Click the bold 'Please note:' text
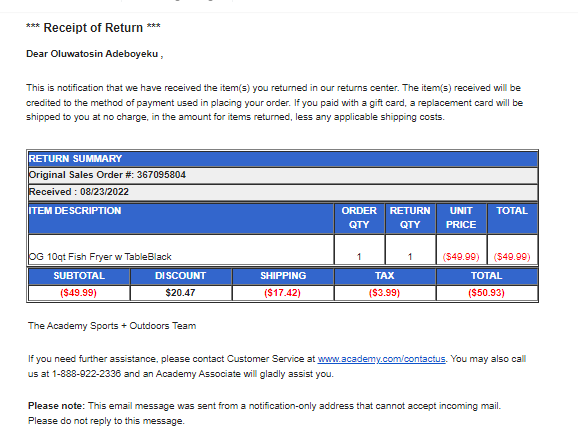The image size is (578, 433). click(x=56, y=406)
